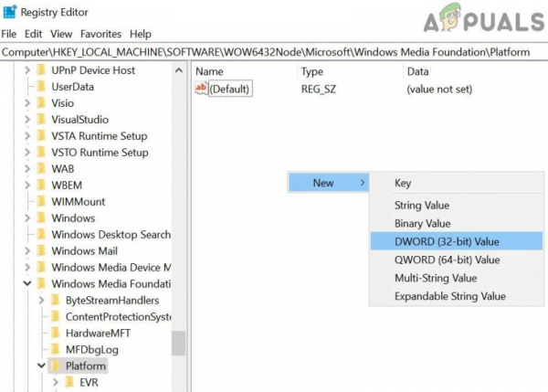Open the File menu
548x392 pixels.
click(9, 34)
